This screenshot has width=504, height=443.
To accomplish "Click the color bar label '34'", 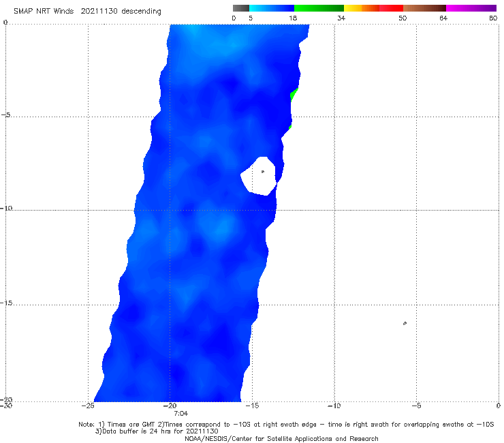I will pos(341,18).
